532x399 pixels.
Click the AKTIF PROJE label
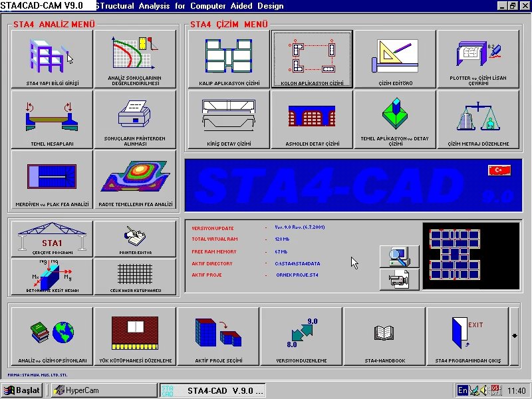207,275
